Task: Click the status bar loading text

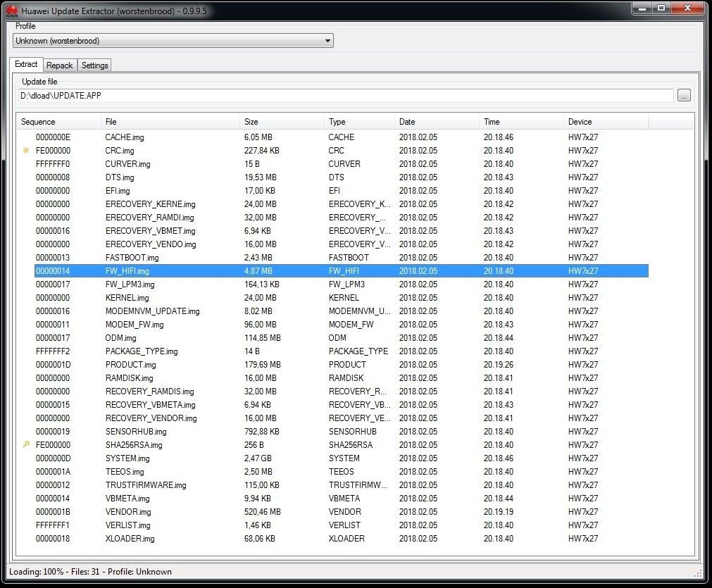Action: click(x=90, y=572)
